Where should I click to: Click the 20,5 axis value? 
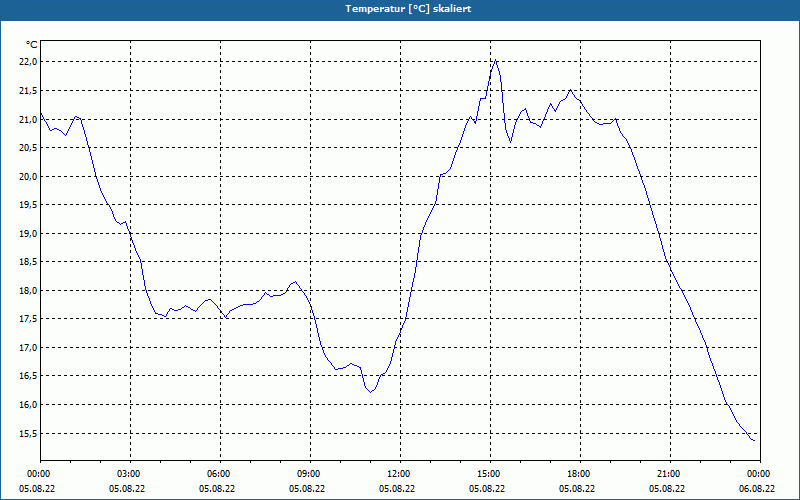point(29,148)
